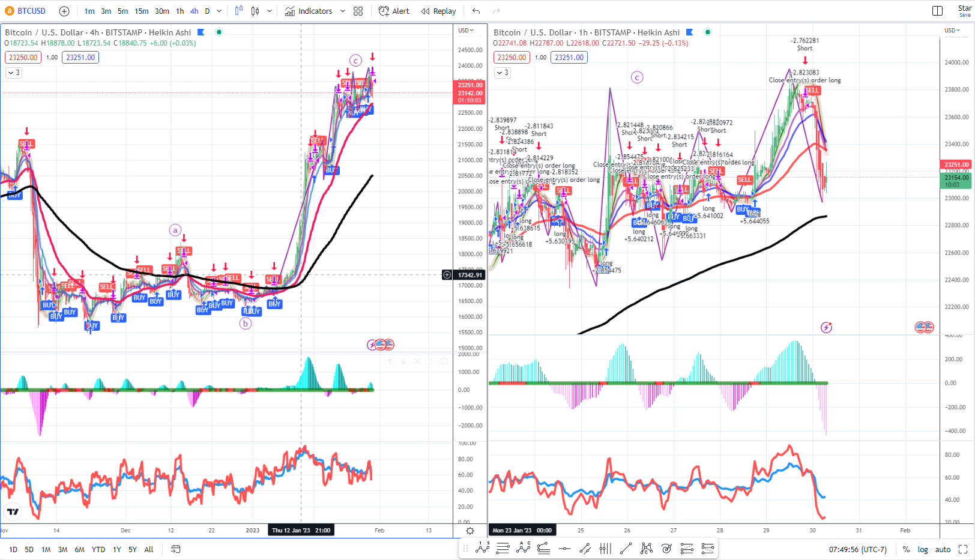
Task: Switch to the 1m interval
Action: pos(89,11)
